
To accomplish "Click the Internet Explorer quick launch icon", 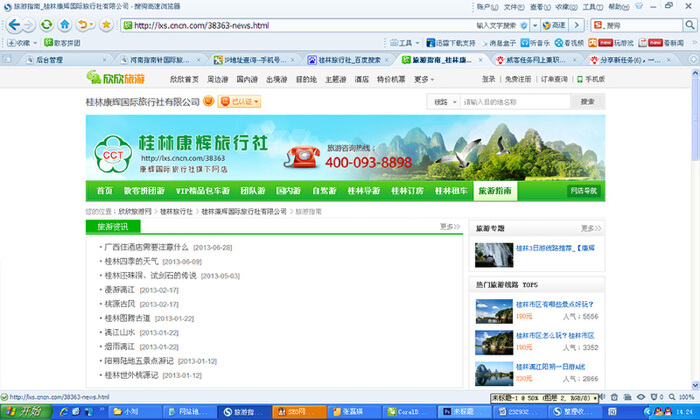I will click(x=64, y=412).
